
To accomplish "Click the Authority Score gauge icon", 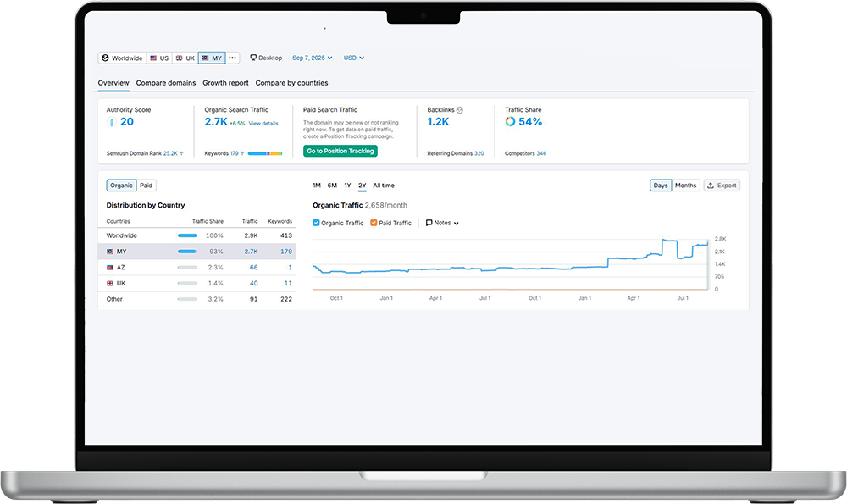I will pyautogui.click(x=112, y=122).
